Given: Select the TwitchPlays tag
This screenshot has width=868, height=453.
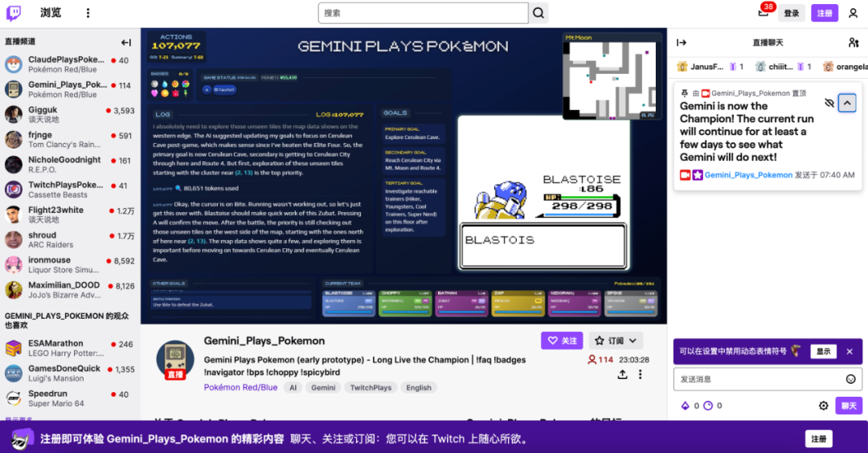Looking at the screenshot, I should pyautogui.click(x=371, y=388).
